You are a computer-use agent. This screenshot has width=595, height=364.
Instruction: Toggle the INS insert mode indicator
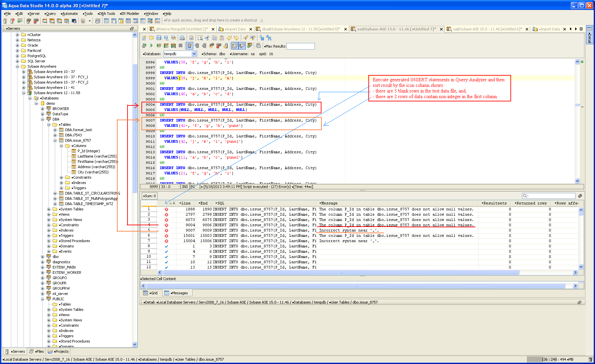pyautogui.click(x=185, y=187)
